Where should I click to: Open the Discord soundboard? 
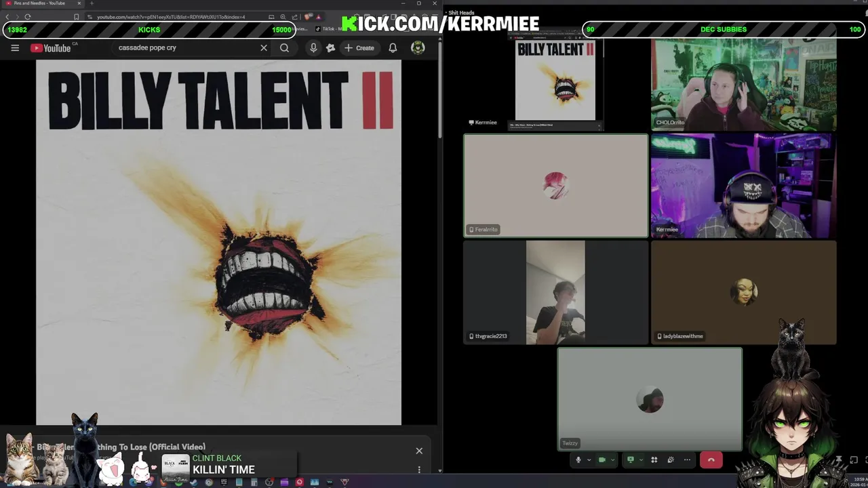(671, 460)
